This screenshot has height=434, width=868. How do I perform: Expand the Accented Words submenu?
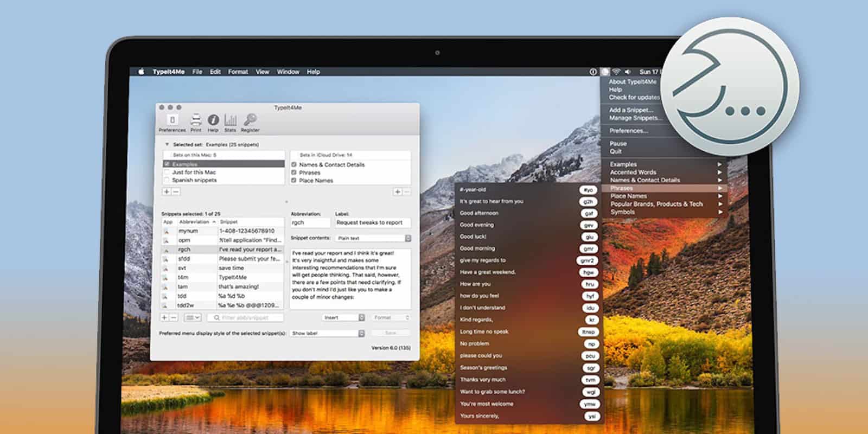[x=667, y=172]
